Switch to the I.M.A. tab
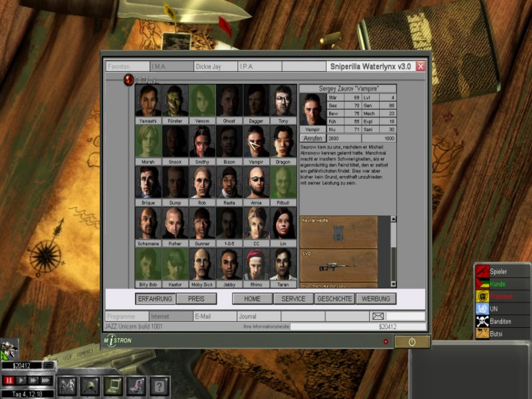 (x=172, y=66)
